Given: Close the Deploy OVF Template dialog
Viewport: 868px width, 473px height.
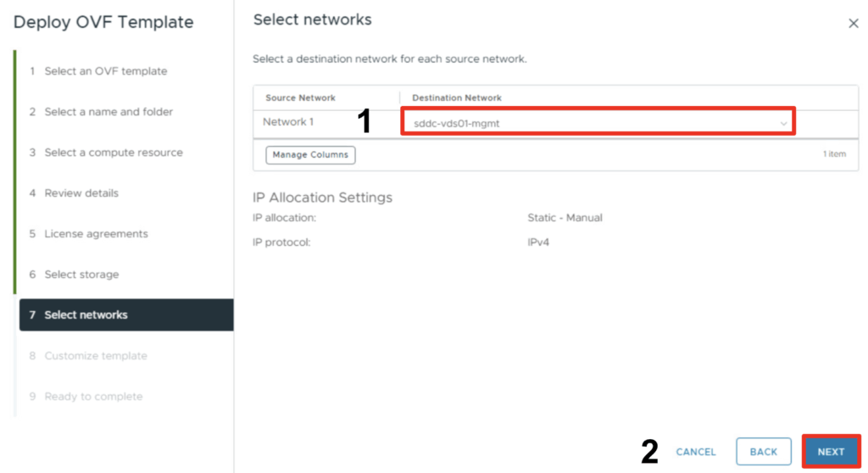Looking at the screenshot, I should (853, 24).
